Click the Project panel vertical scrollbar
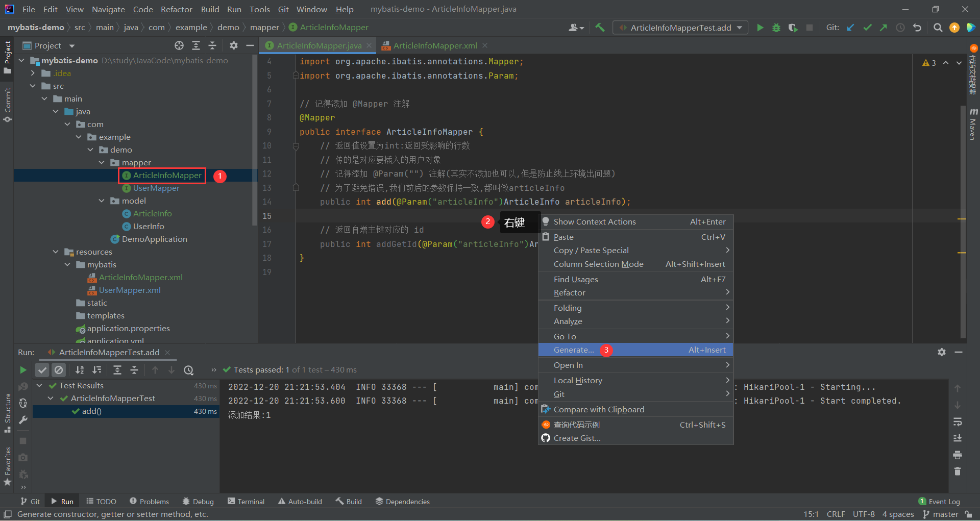 (x=255, y=140)
